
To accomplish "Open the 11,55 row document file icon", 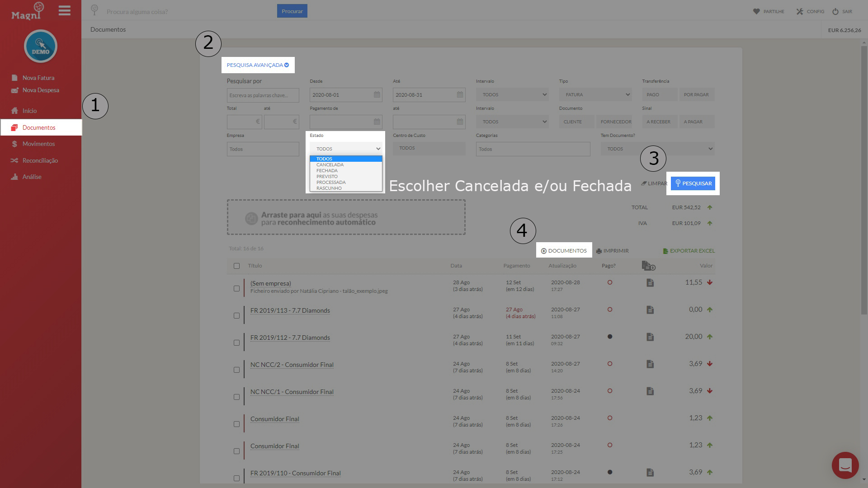I will [x=650, y=283].
